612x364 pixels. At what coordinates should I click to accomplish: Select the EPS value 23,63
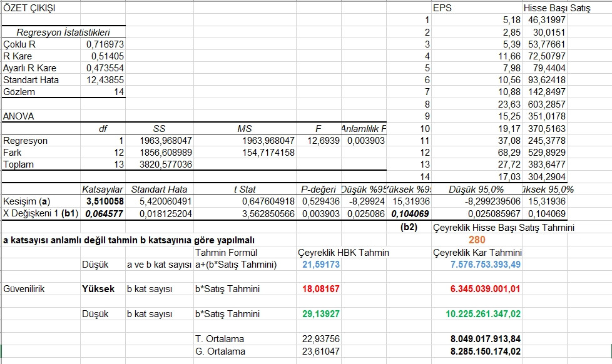509,104
